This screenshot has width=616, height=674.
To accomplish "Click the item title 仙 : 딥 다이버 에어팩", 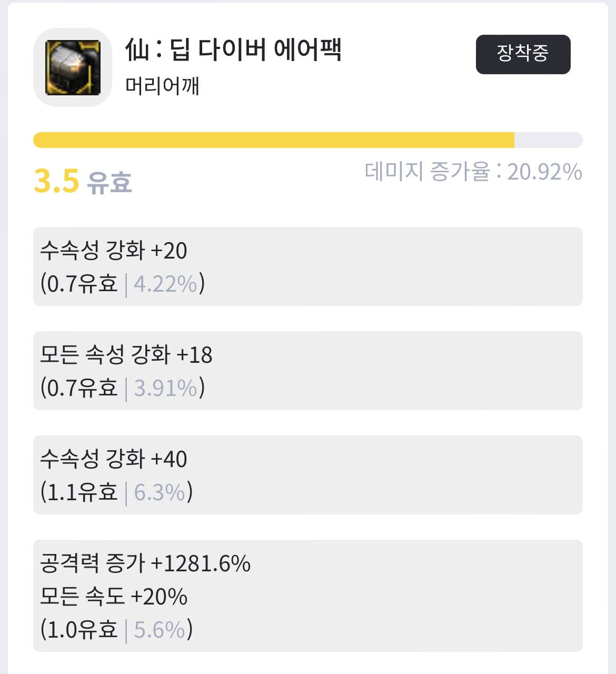I will [x=233, y=50].
